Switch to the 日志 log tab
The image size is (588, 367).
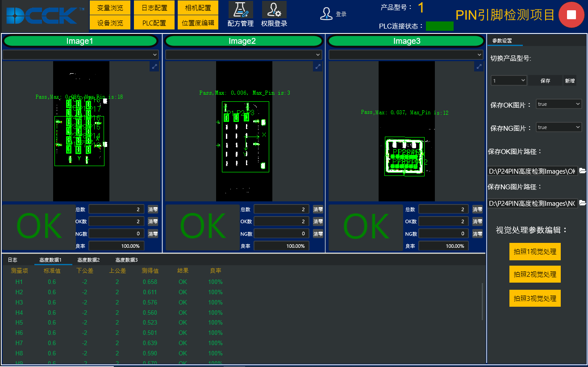click(13, 260)
